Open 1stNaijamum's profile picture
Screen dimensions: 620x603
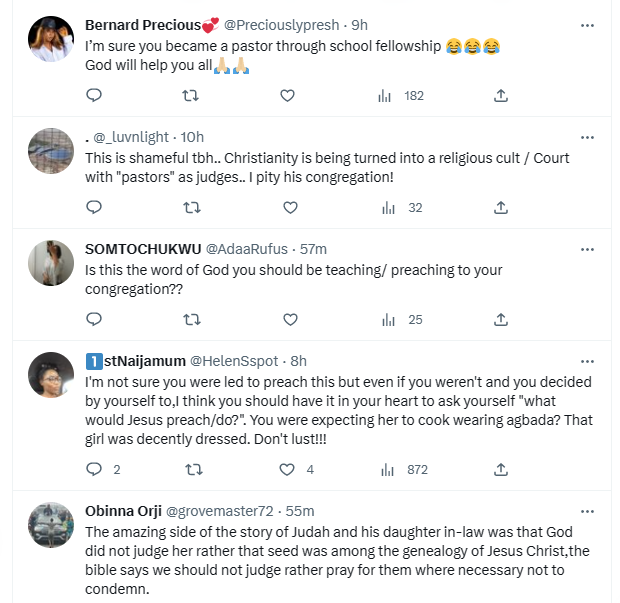click(x=48, y=374)
